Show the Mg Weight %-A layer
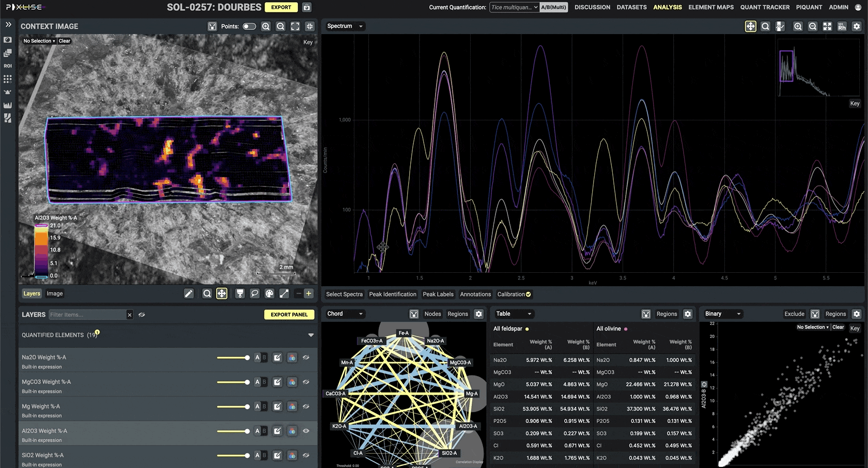This screenshot has height=468, width=868. (306, 407)
